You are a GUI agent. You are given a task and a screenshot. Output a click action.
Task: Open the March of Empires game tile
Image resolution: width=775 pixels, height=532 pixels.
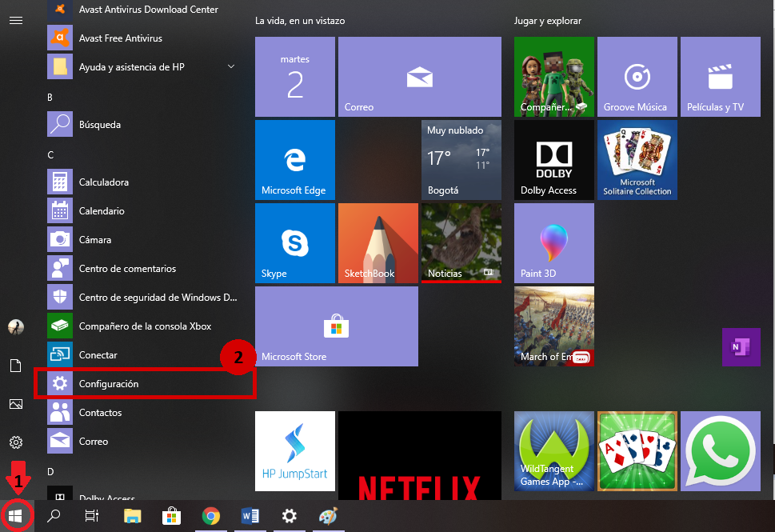tap(554, 326)
